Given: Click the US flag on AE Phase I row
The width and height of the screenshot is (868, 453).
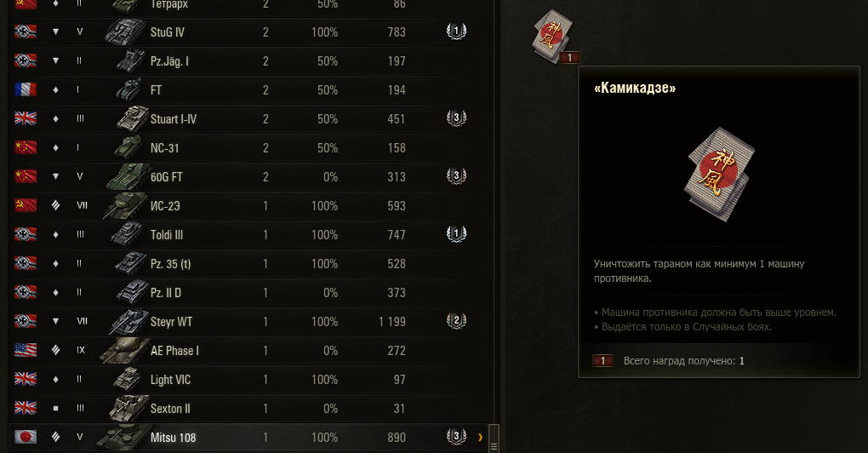Looking at the screenshot, I should click(x=26, y=350).
